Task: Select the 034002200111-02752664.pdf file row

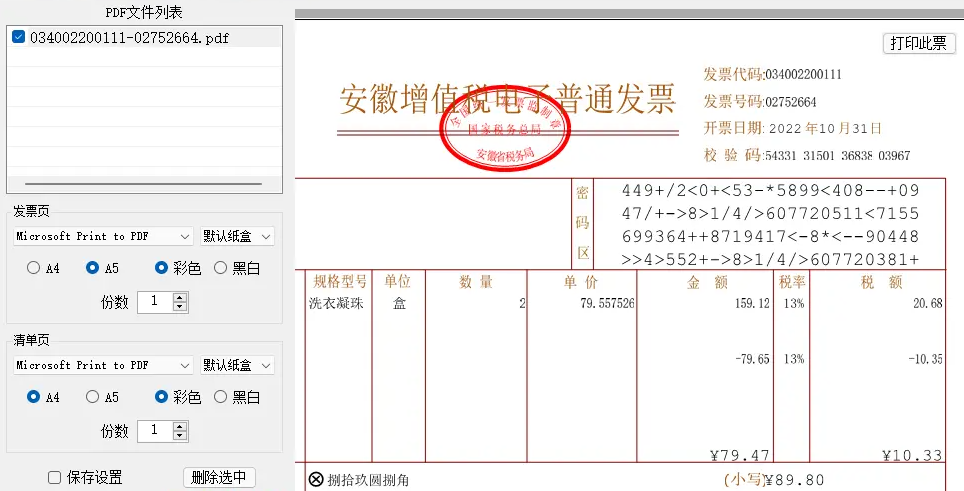Action: pos(144,37)
